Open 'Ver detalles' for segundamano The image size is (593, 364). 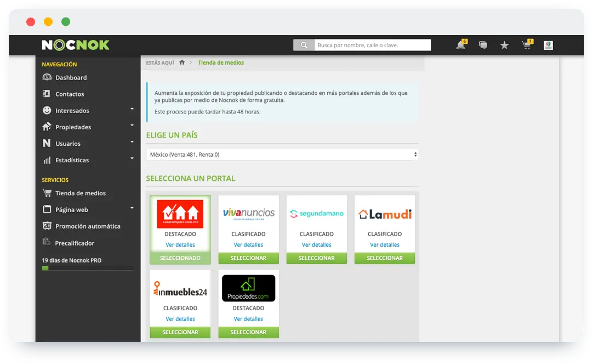pos(317,245)
